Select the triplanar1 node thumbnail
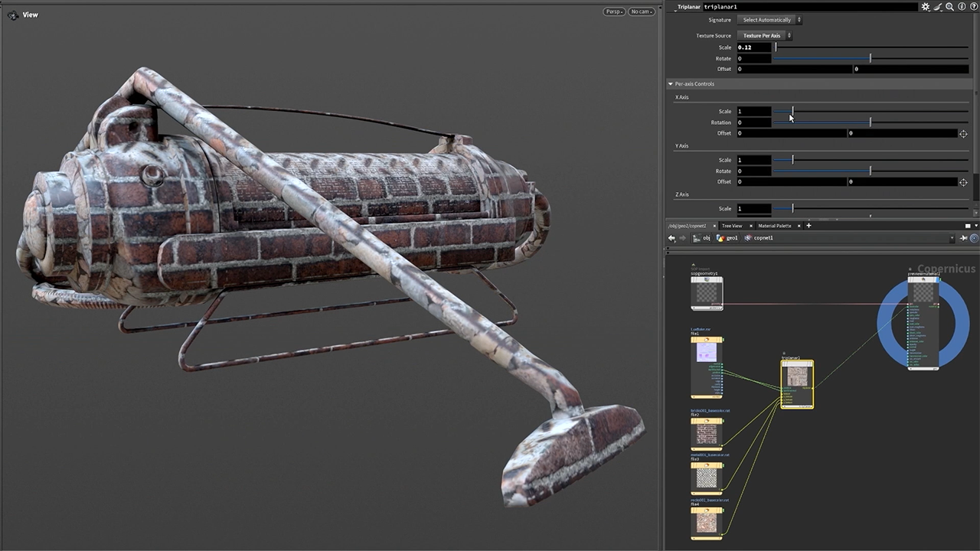This screenshot has width=980, height=551. pos(797,376)
